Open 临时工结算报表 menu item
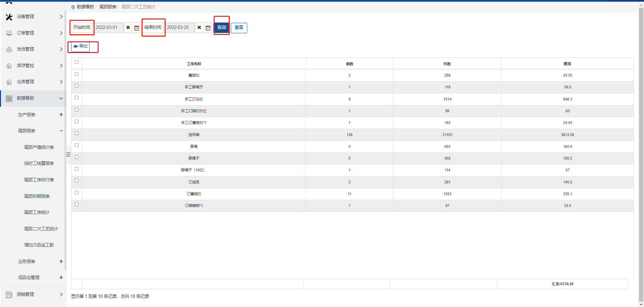 point(39,163)
